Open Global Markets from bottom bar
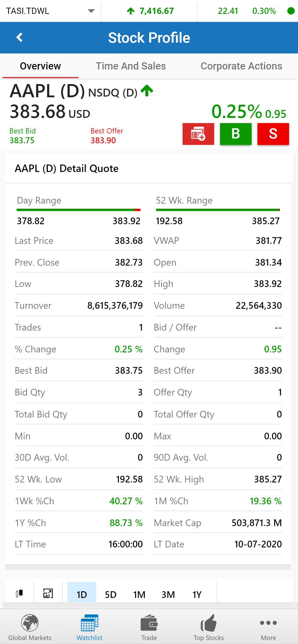 pos(30,627)
